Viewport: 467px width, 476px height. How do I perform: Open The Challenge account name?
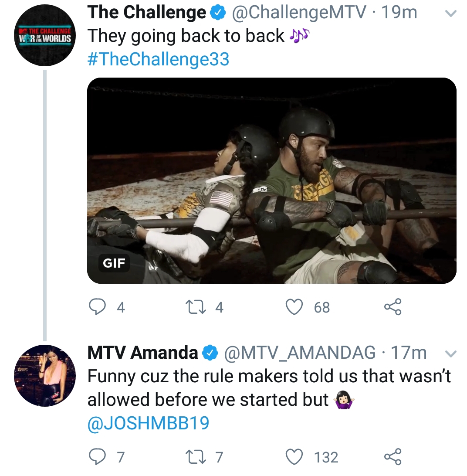pos(146,13)
